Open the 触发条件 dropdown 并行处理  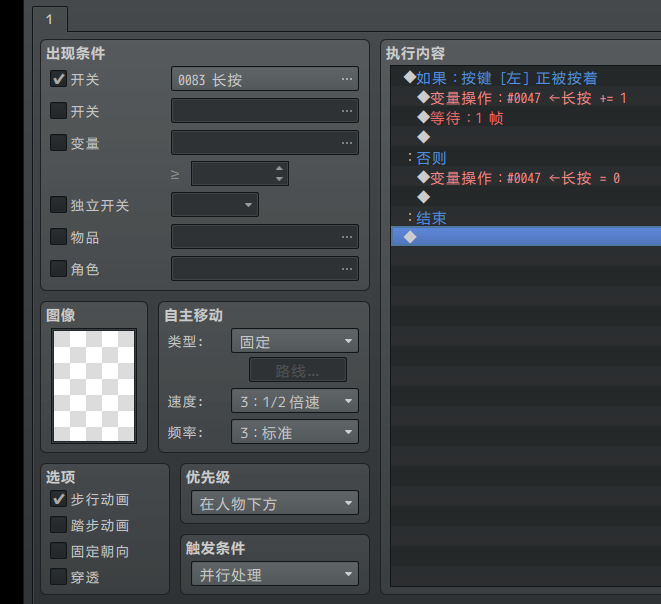(x=275, y=574)
